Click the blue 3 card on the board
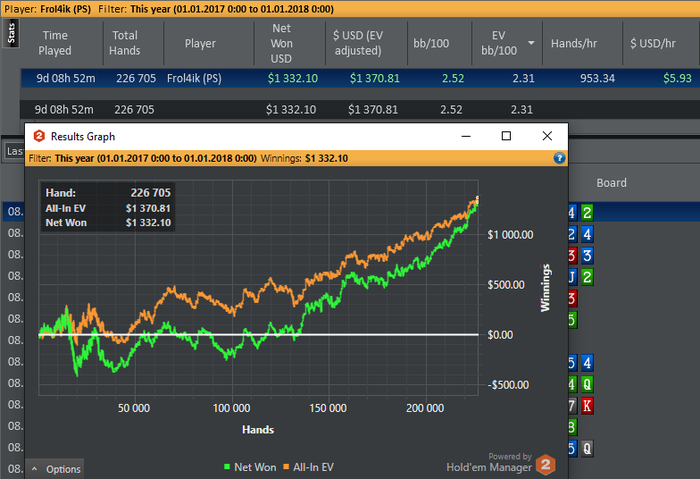Viewport: 700px width, 479px height. [x=587, y=255]
